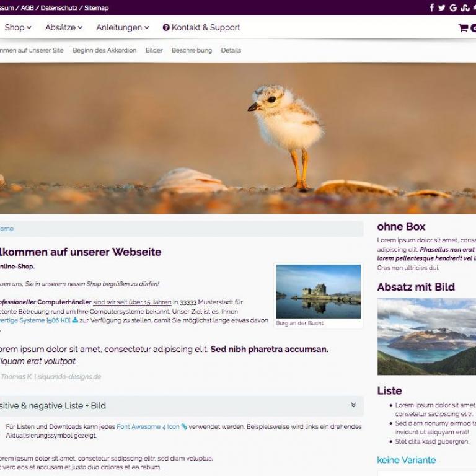Image resolution: width=476 pixels, height=476 pixels.
Task: Open the shopping cart icon
Action: [x=463, y=28]
